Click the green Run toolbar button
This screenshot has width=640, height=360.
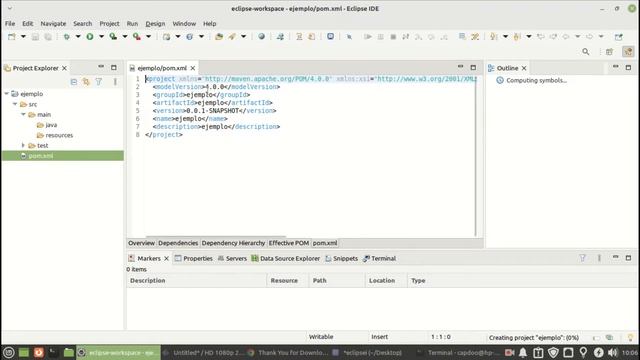[x=90, y=37]
